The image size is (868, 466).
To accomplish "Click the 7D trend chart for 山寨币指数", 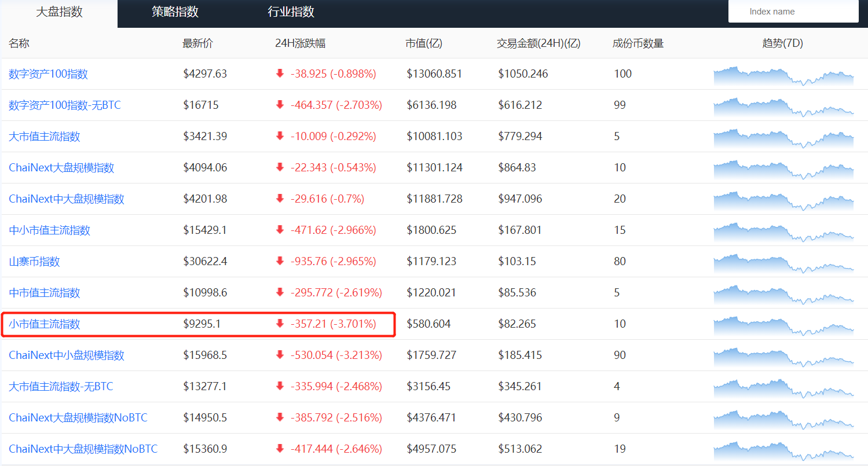I will 783,263.
